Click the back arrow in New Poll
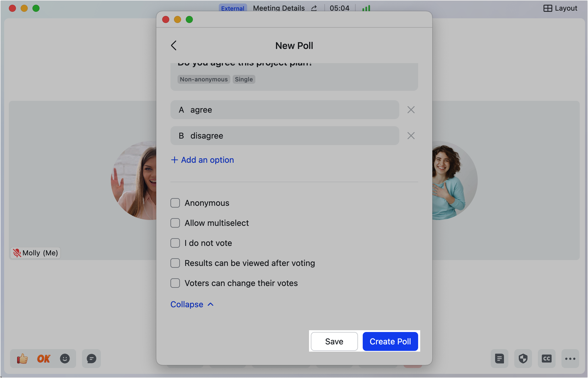 pyautogui.click(x=174, y=46)
